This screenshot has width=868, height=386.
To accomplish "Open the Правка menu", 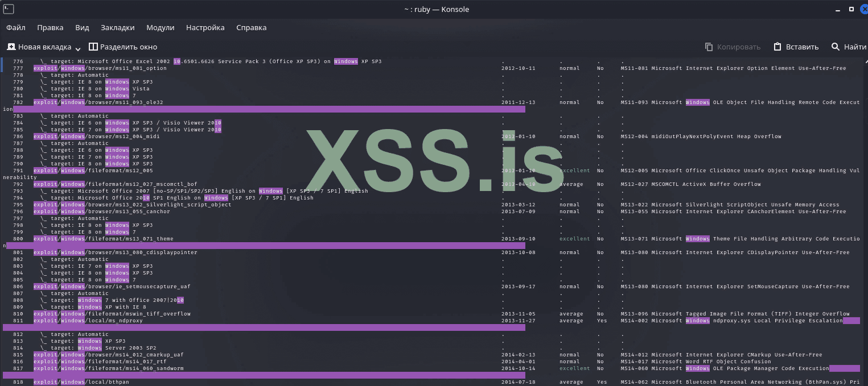I will point(50,27).
